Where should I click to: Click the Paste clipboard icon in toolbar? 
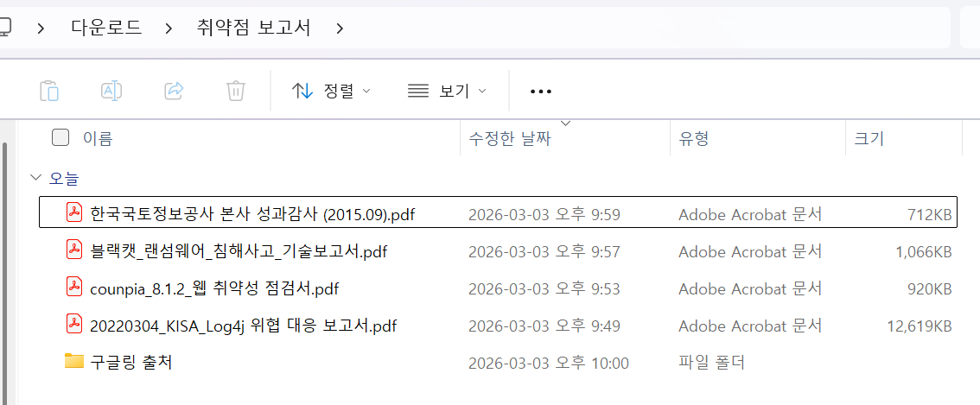[x=50, y=91]
